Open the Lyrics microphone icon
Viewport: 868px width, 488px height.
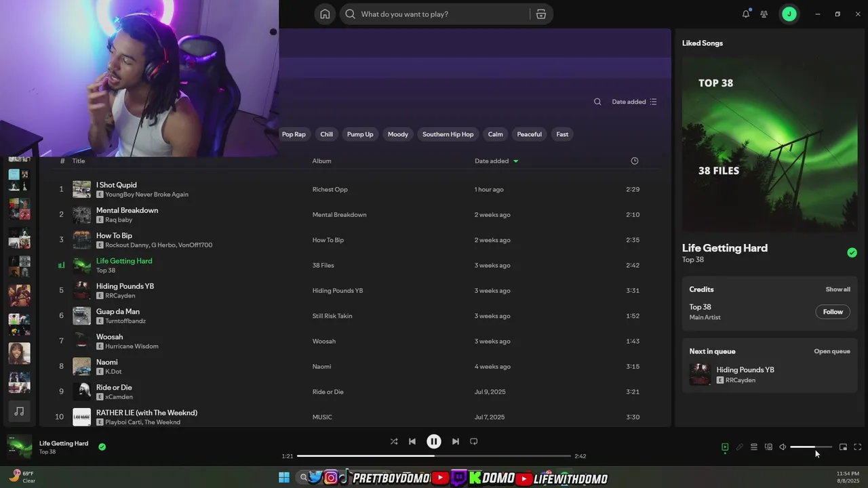click(740, 447)
